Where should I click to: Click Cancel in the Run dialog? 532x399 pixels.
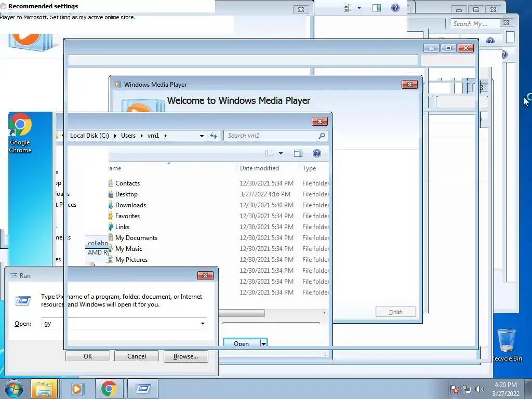(137, 356)
